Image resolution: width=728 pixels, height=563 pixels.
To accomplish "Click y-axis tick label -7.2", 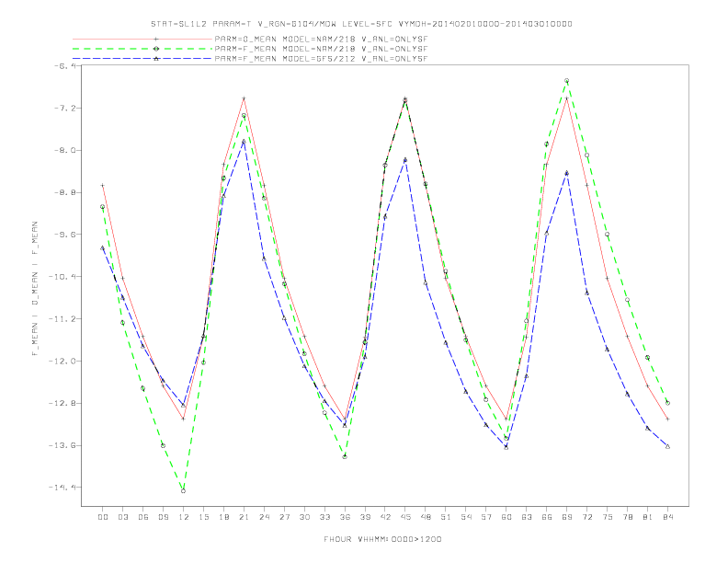I will [x=65, y=109].
